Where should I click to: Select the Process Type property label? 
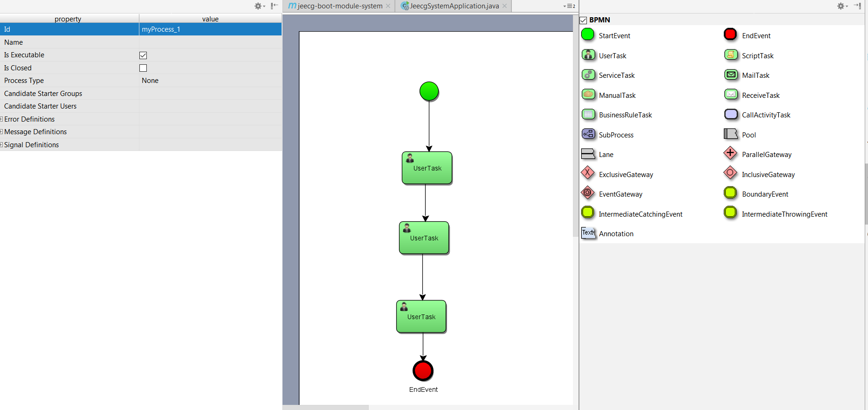click(24, 81)
